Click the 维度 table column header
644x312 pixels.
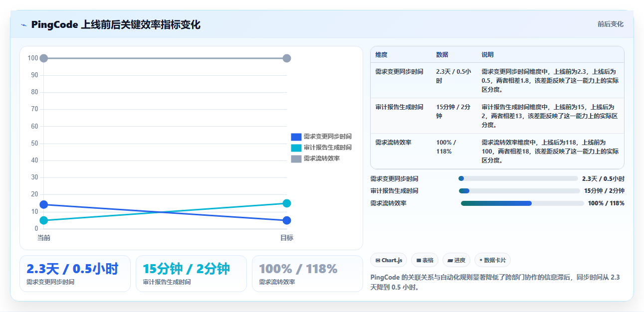coord(382,54)
